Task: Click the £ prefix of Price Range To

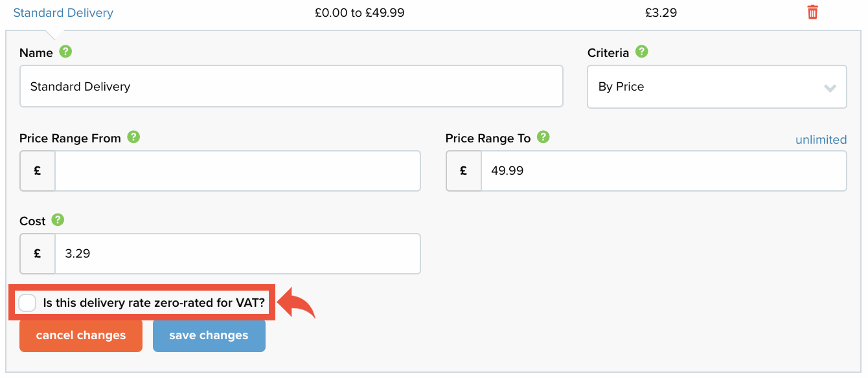Action: click(464, 171)
